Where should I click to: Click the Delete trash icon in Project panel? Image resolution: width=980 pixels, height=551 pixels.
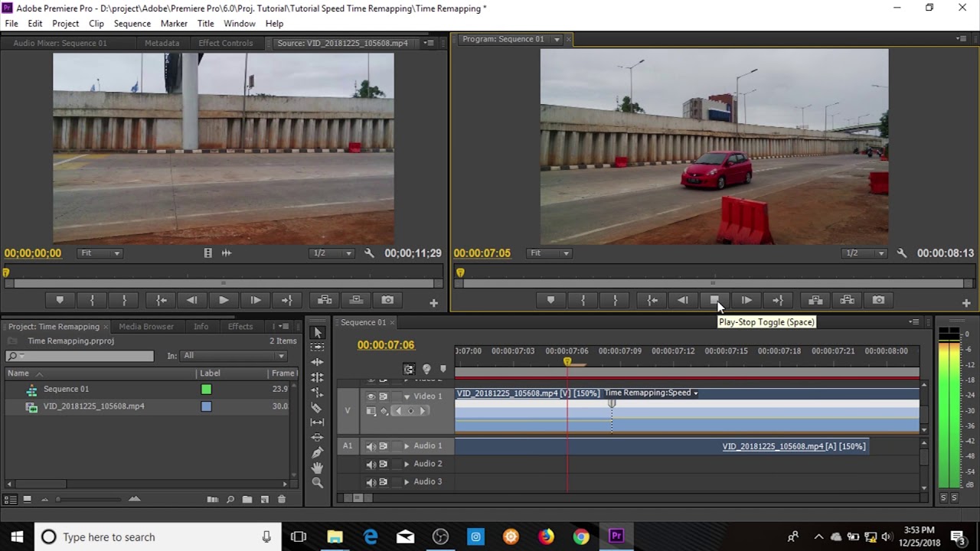click(x=282, y=500)
